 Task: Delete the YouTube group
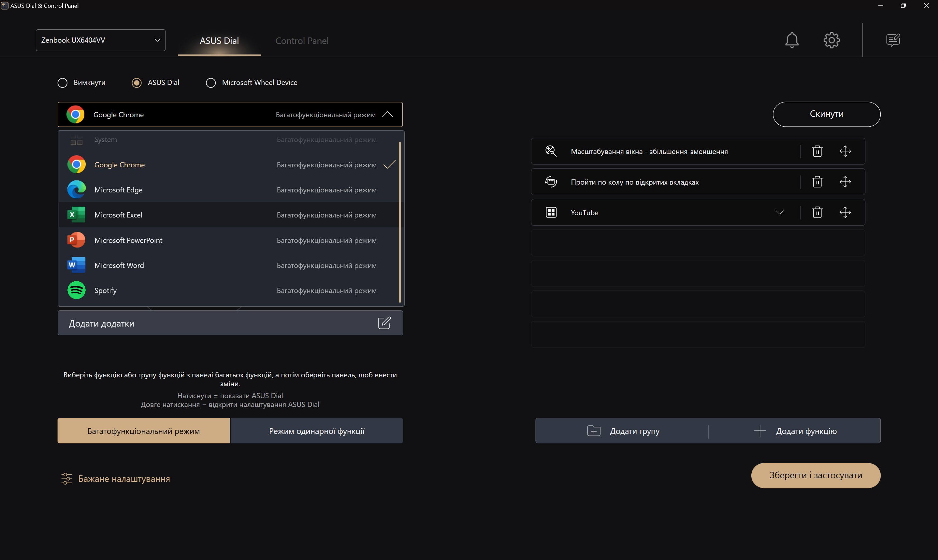817,213
